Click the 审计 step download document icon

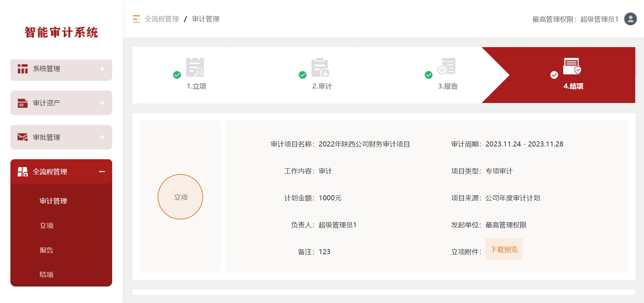click(x=320, y=67)
